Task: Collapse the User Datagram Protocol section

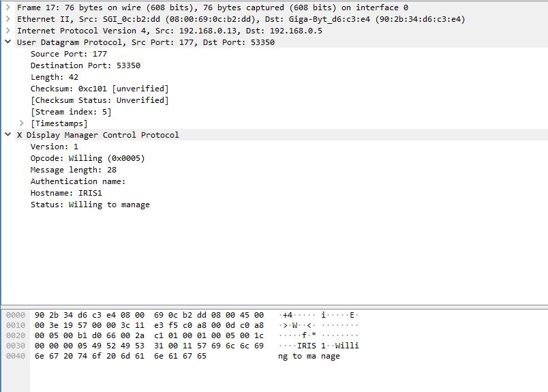Action: point(8,42)
